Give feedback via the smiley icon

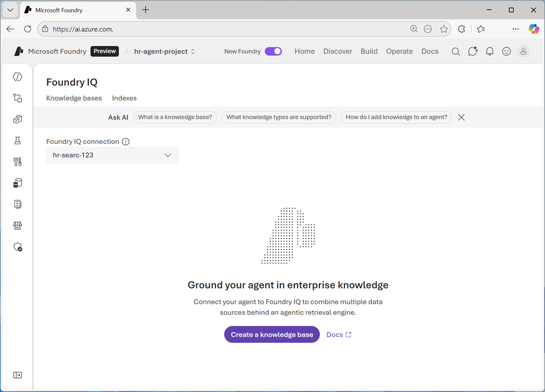(506, 51)
